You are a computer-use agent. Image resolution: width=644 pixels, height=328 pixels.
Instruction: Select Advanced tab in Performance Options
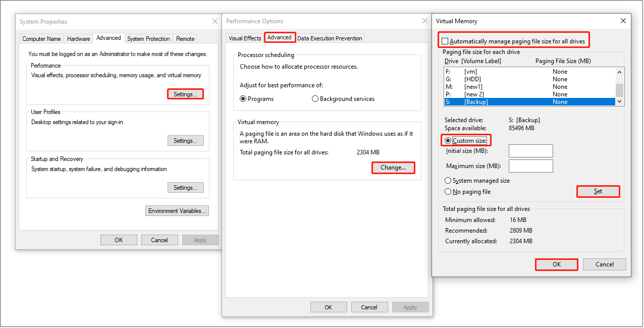click(280, 37)
